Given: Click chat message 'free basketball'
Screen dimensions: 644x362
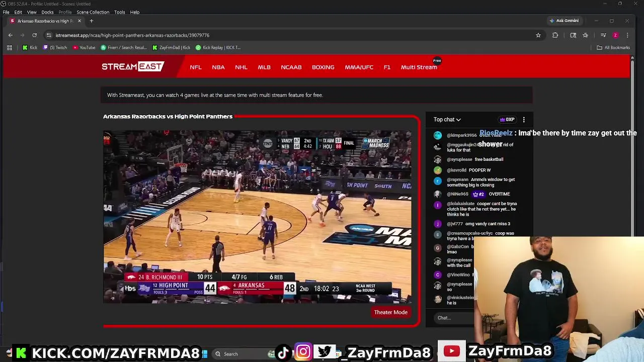Looking at the screenshot, I should (489, 159).
